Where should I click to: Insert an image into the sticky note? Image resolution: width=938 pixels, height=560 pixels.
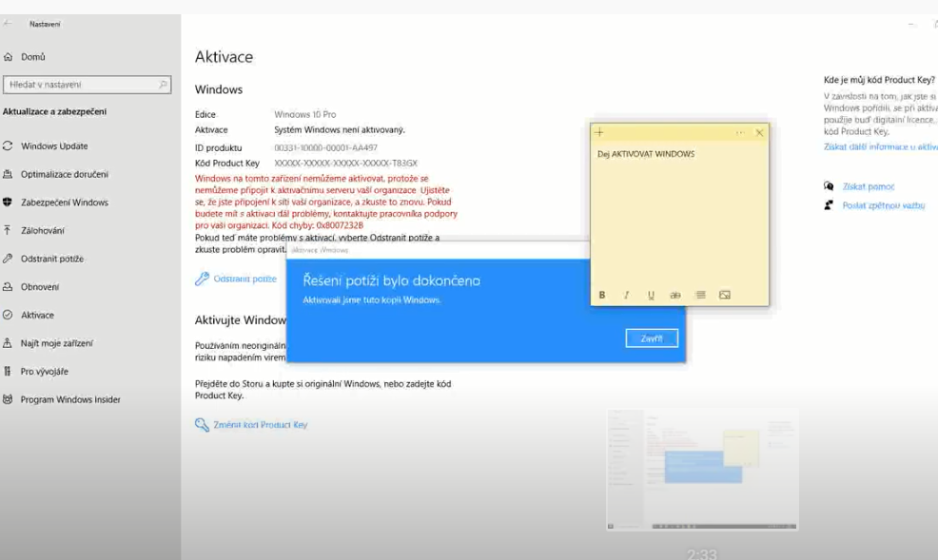pos(725,295)
